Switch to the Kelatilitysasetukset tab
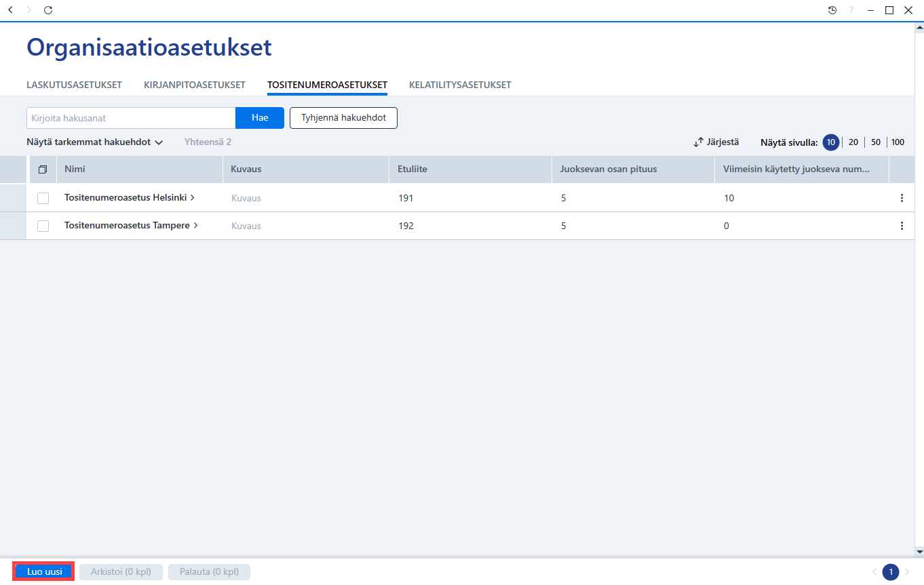This screenshot has height=585, width=924. point(460,85)
